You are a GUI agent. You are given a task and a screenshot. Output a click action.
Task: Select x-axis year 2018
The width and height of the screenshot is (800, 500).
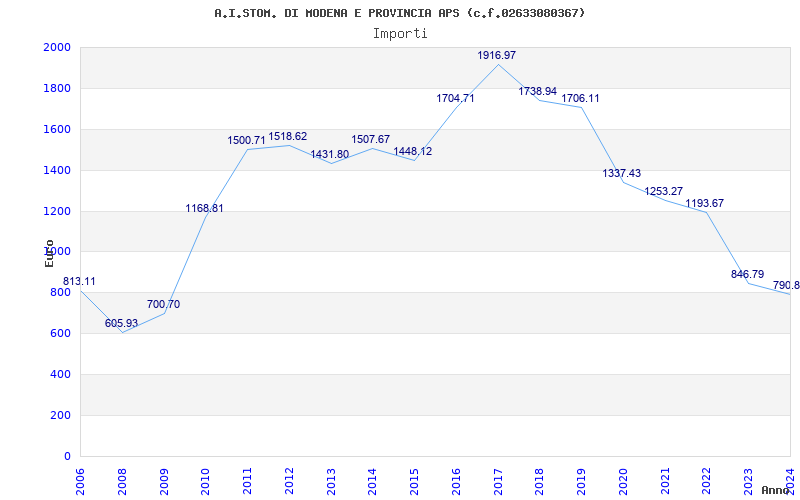[540, 482]
